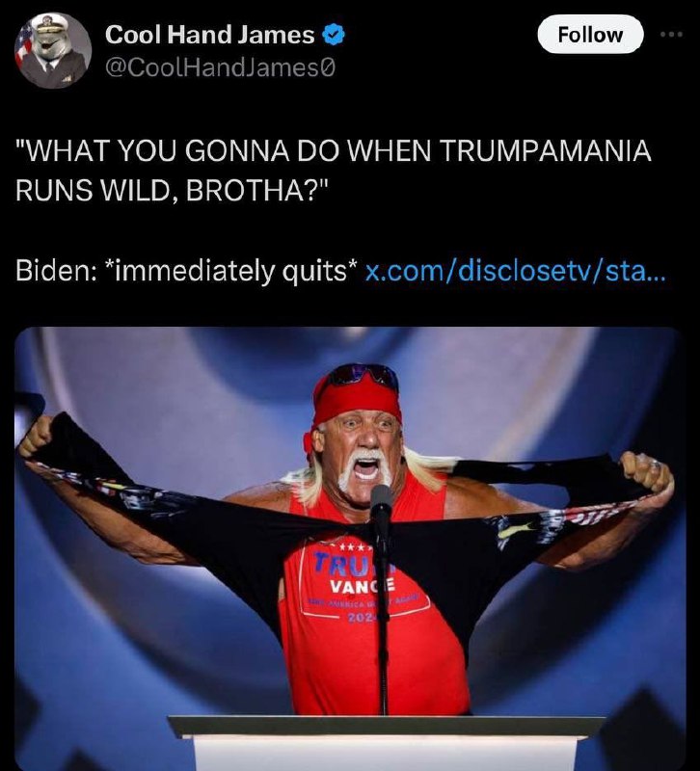Viewport: 700px width, 771px height.
Task: Click the raised fist on photo right
Action: [x=646, y=473]
